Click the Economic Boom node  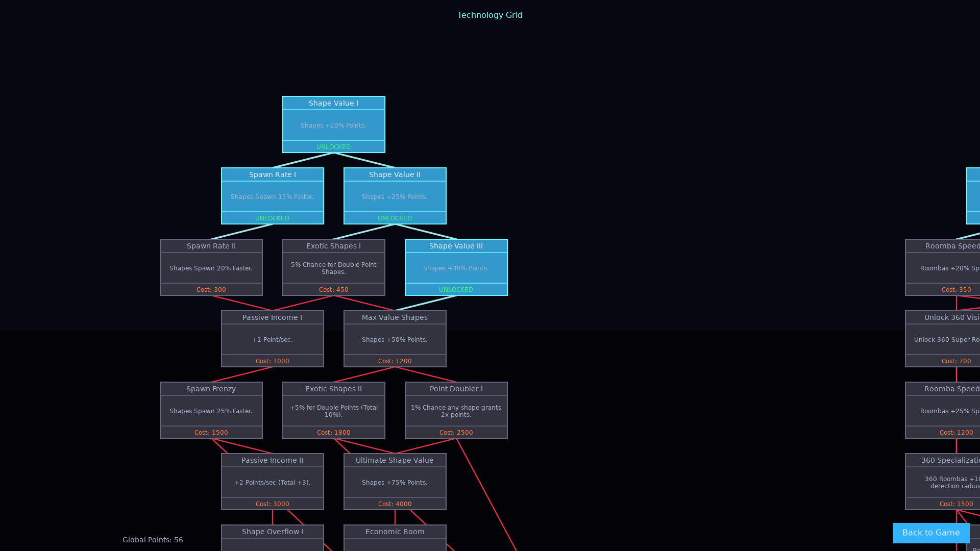395,538
